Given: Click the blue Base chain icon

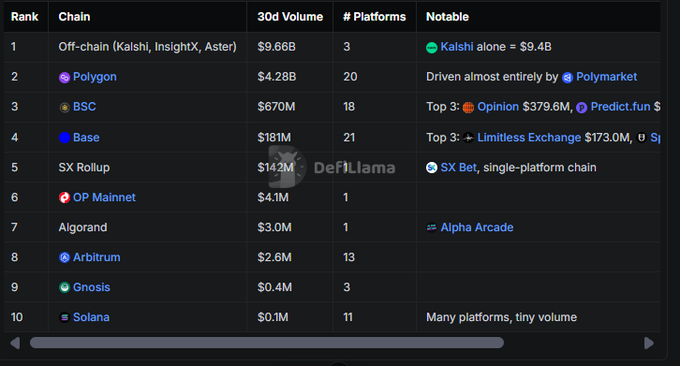Looking at the screenshot, I should click(x=64, y=138).
